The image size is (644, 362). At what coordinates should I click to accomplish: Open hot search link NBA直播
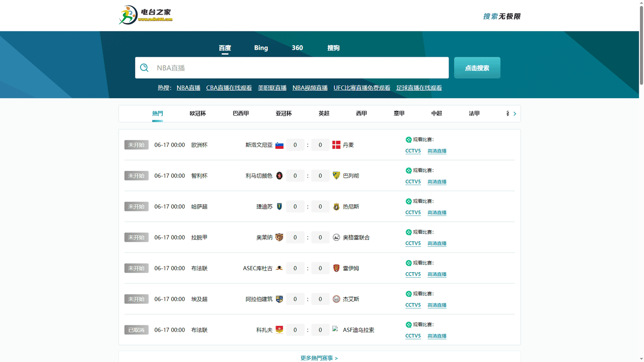(188, 88)
